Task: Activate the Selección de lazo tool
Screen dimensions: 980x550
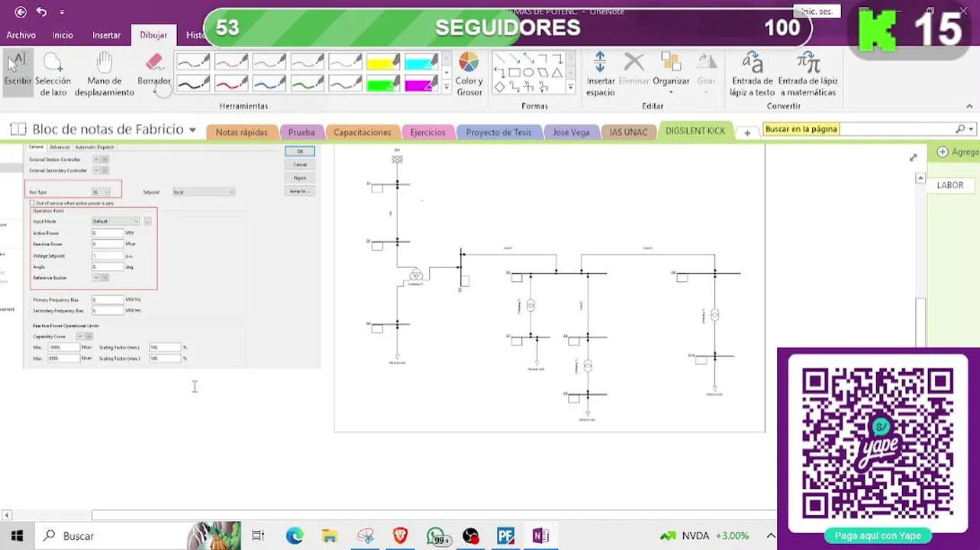Action: tap(53, 74)
